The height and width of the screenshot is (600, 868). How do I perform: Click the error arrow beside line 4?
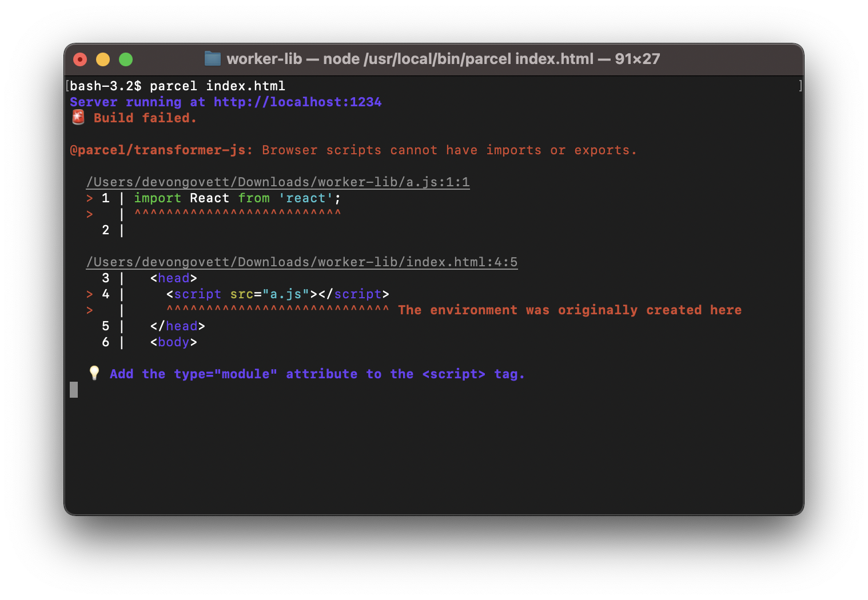(89, 294)
